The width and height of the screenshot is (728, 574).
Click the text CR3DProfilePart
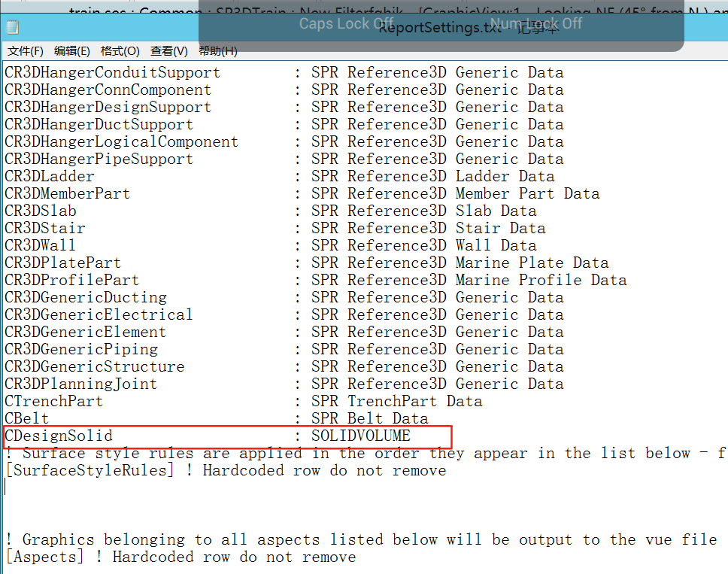pos(72,280)
